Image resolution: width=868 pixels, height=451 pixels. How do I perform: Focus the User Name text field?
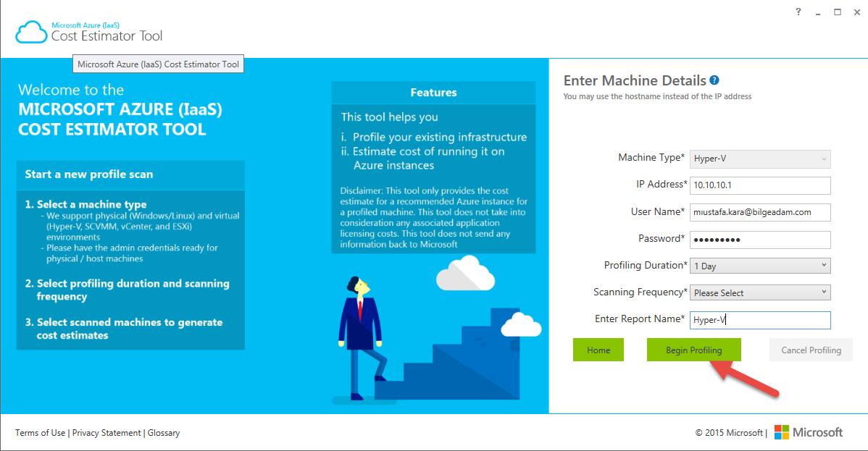[760, 212]
